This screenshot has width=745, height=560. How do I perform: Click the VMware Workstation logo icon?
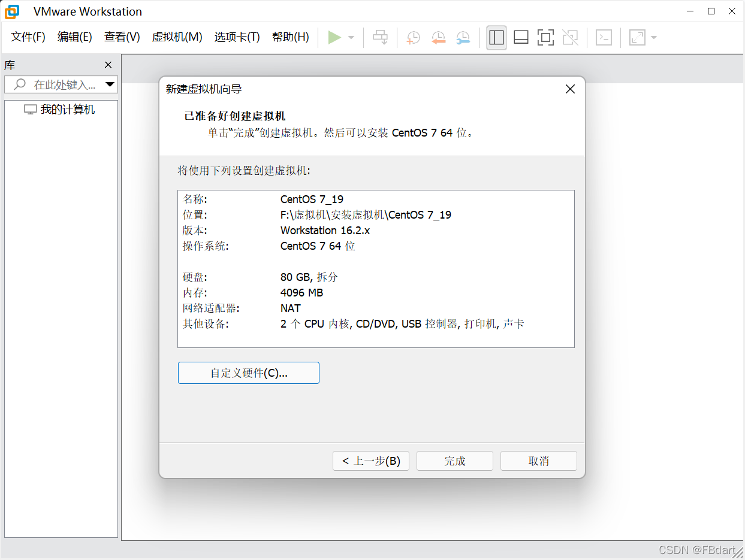pyautogui.click(x=11, y=11)
